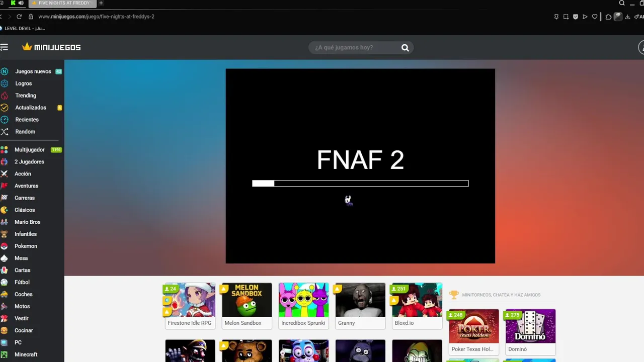This screenshot has height=362, width=644.
Task: Click the pin icon in the address bar
Action: pyautogui.click(x=556, y=17)
